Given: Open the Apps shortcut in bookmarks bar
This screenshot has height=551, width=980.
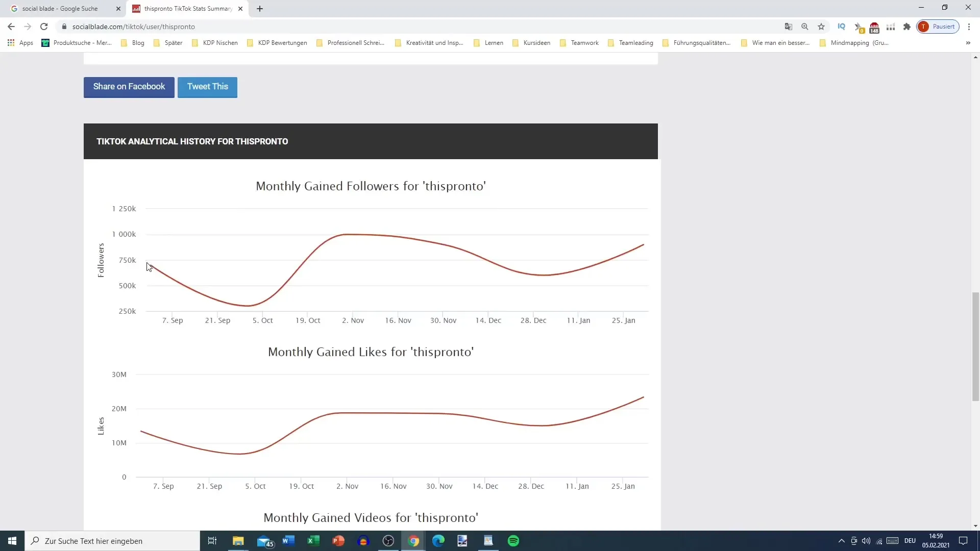Looking at the screenshot, I should tap(20, 43).
